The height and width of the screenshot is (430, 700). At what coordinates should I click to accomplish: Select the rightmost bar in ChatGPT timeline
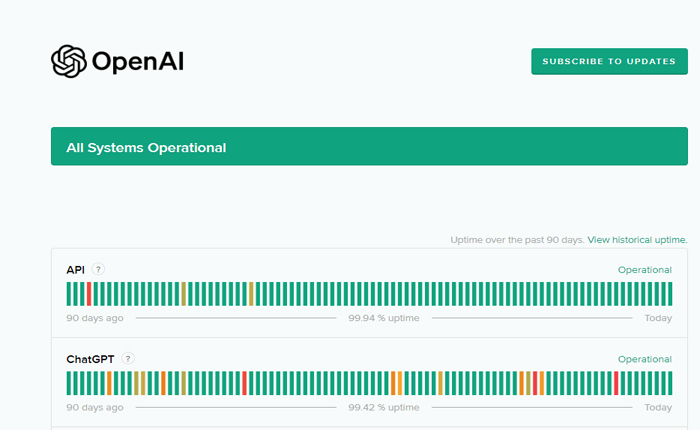pyautogui.click(x=669, y=383)
